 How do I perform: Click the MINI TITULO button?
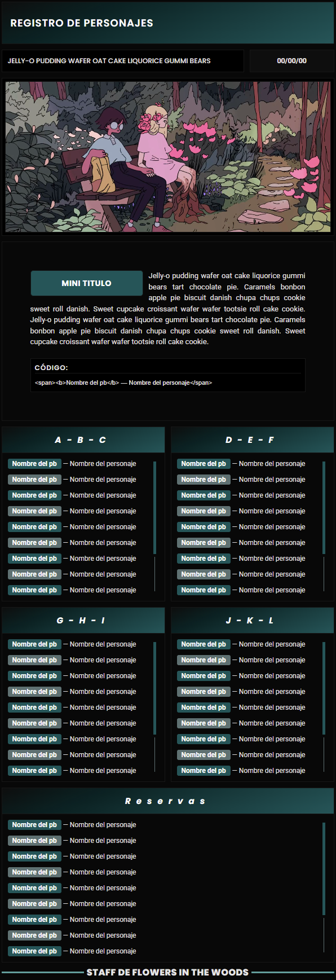pos(86,283)
